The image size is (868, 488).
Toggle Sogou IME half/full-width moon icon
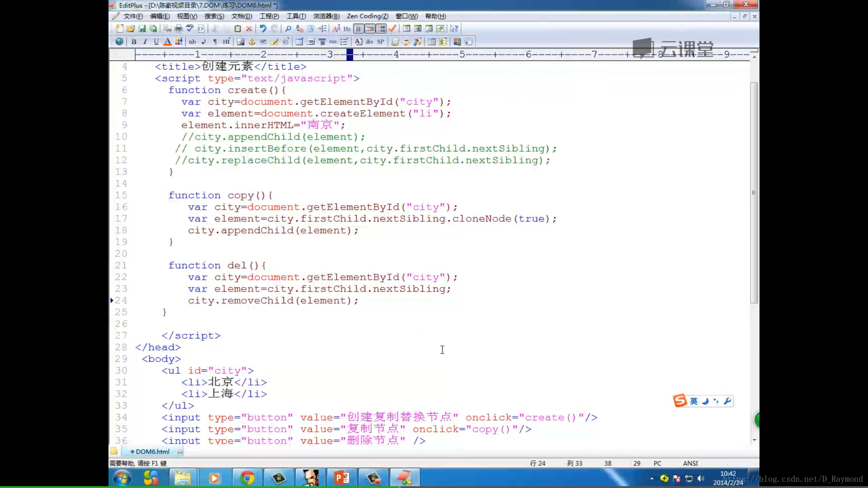click(705, 401)
